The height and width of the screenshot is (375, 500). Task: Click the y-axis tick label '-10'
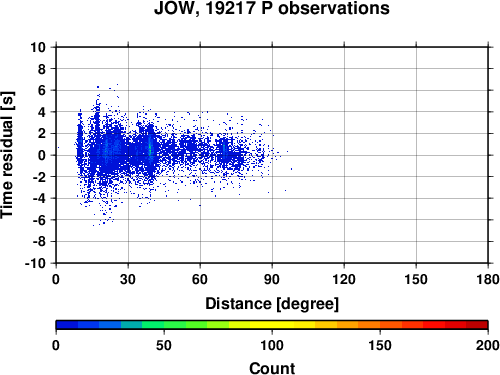click(x=35, y=263)
